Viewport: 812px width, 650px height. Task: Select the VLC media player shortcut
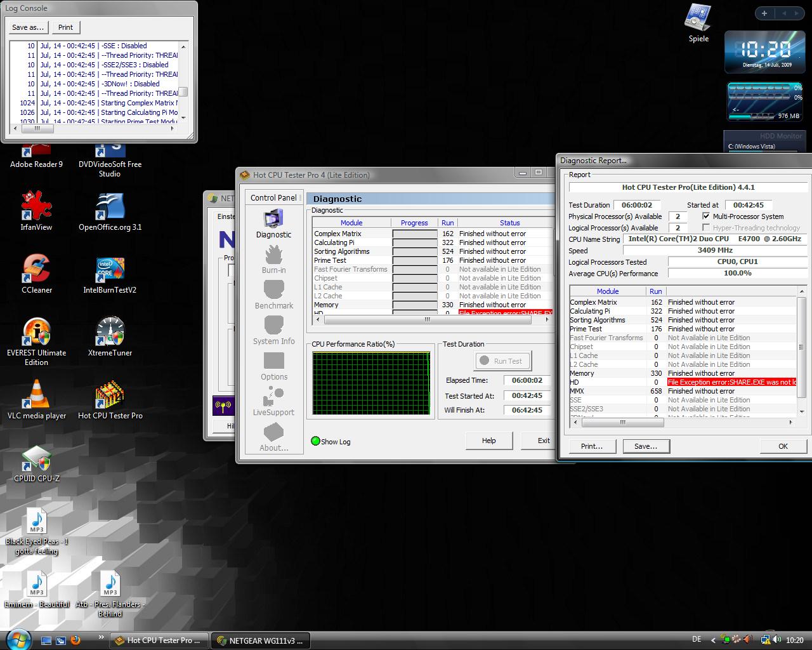(x=36, y=399)
